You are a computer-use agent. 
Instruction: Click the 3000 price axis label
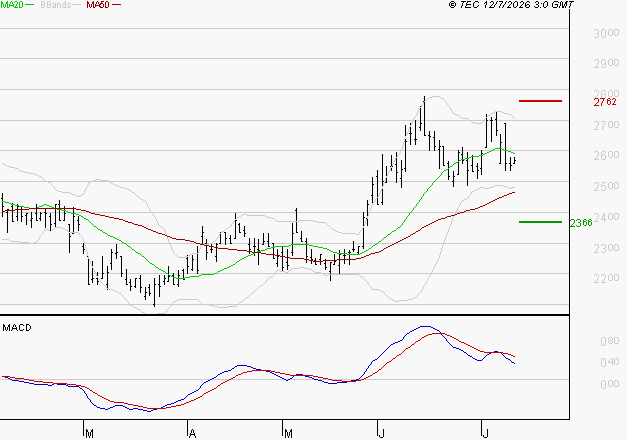tap(606, 33)
